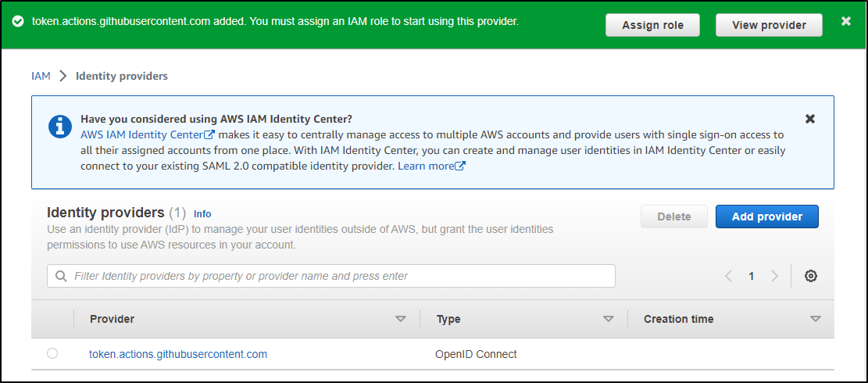Image resolution: width=868 pixels, height=383 pixels.
Task: Click the Provider column header
Action: click(x=113, y=320)
